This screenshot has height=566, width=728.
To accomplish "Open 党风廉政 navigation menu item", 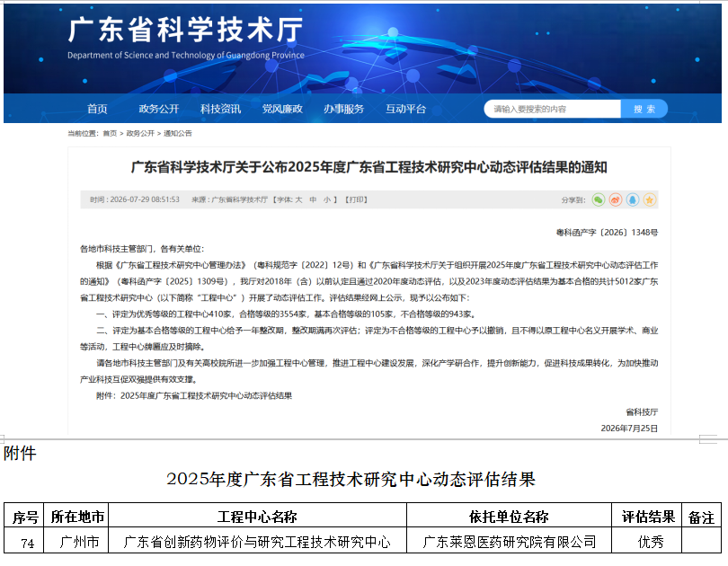I will click(x=282, y=109).
